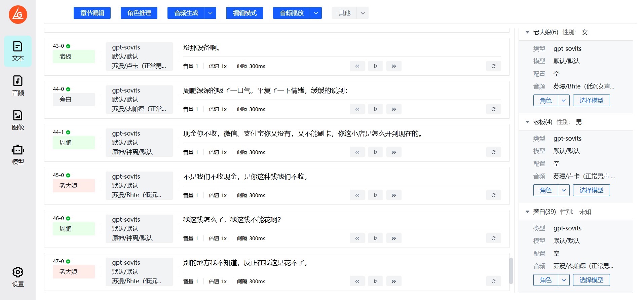Play audio for narrator line 44-0
644x300 pixels.
376,109
